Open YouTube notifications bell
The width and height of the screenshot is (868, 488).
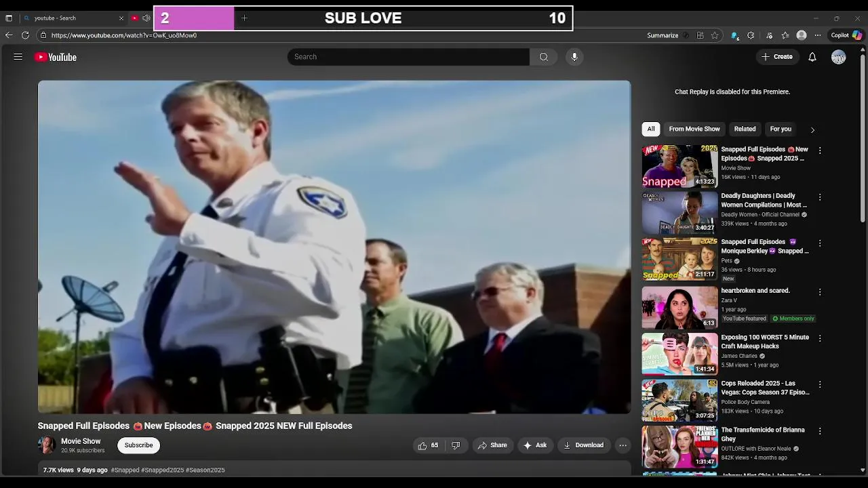[812, 57]
